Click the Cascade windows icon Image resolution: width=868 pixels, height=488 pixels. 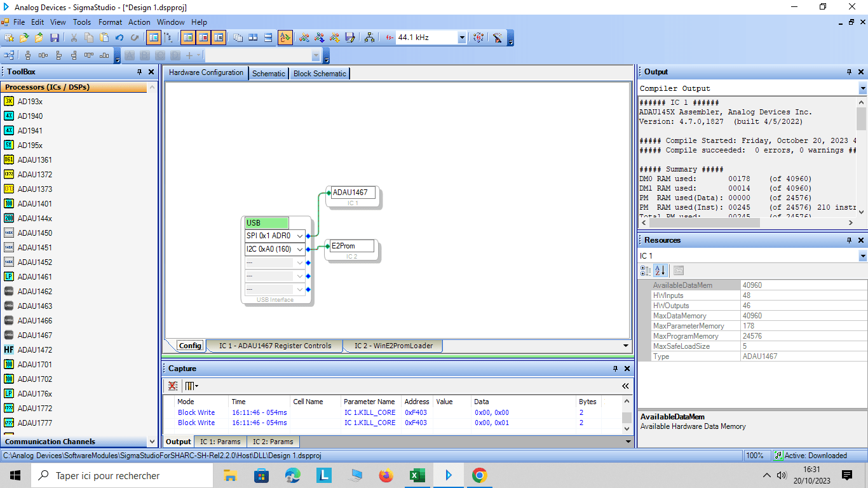(238, 37)
